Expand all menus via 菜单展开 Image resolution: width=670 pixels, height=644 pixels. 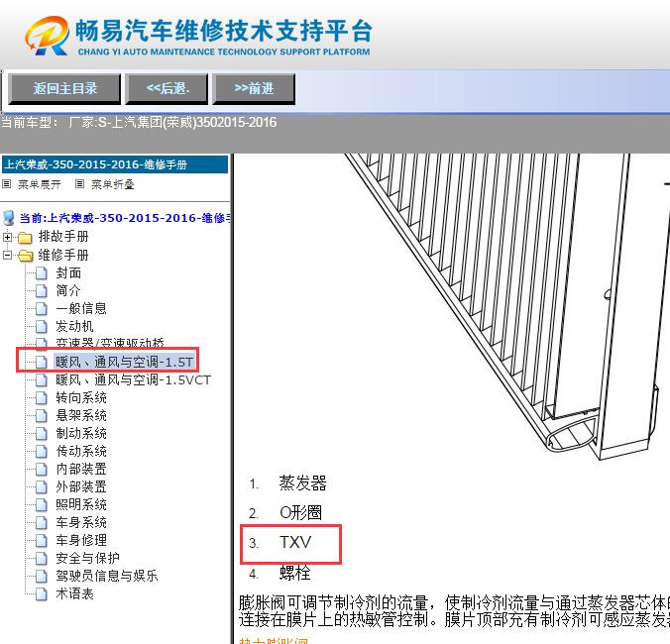coord(40,184)
